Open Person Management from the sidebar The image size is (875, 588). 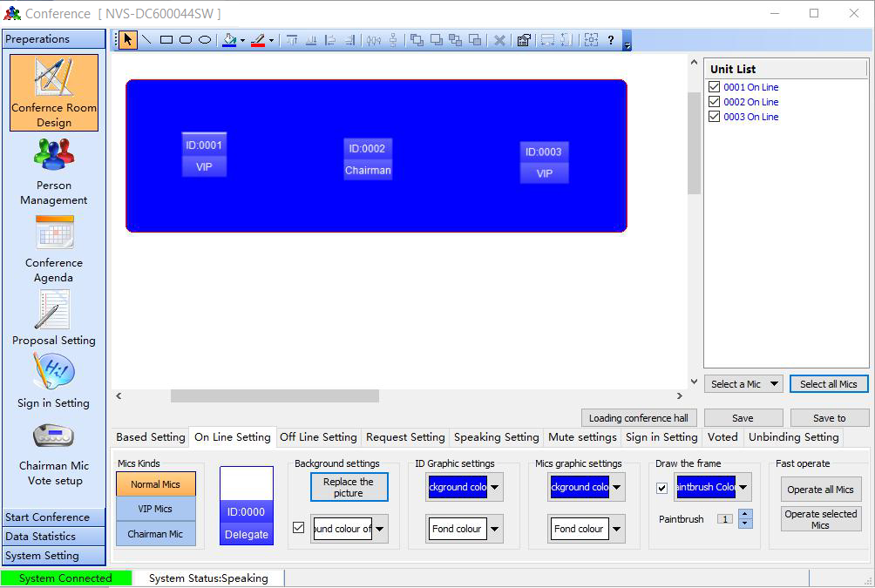(x=54, y=173)
